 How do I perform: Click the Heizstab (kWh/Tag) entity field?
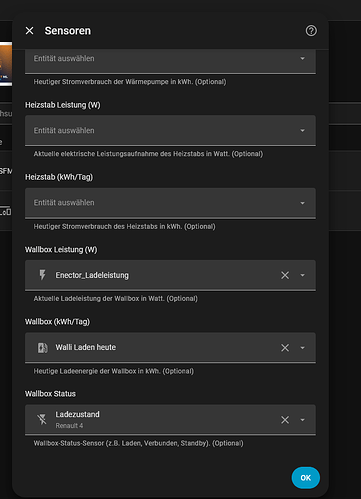tap(170, 203)
